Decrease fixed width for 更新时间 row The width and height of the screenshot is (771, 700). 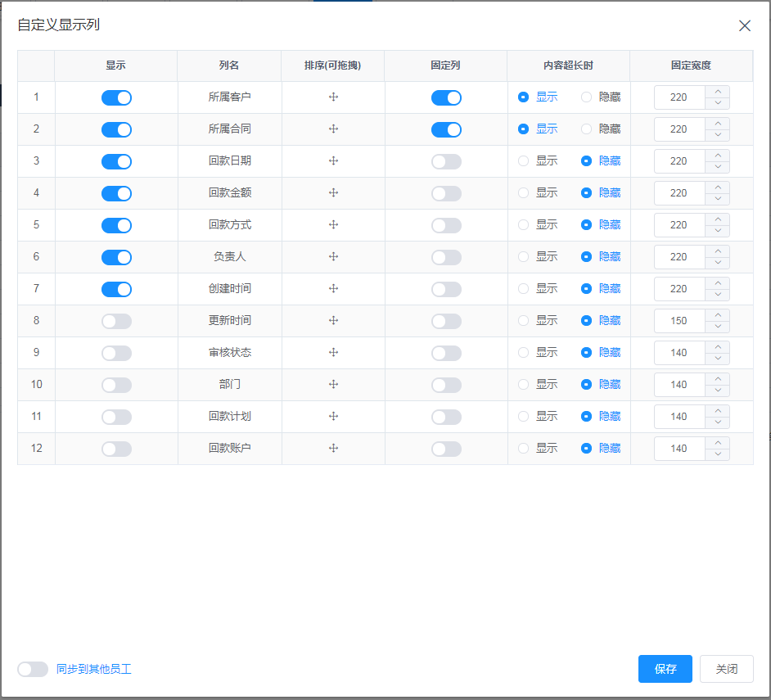pyautogui.click(x=718, y=327)
